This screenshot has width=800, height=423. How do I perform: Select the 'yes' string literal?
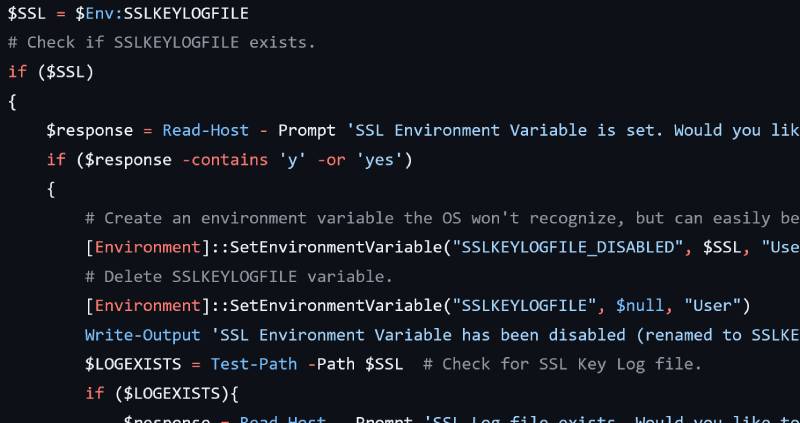click(375, 159)
